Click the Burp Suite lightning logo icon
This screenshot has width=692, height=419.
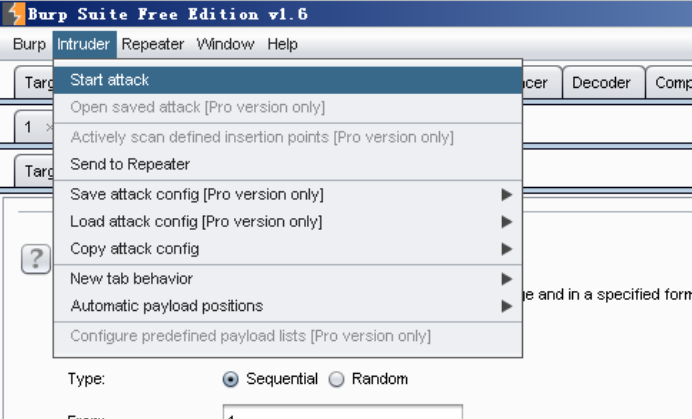pyautogui.click(x=14, y=13)
